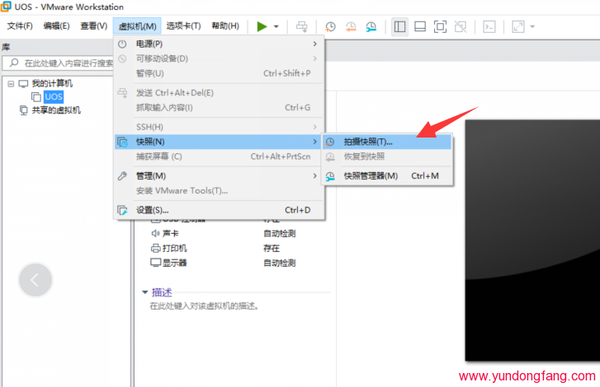Collapse the 我的计算机 tree node
The image size is (600, 387).
11,83
